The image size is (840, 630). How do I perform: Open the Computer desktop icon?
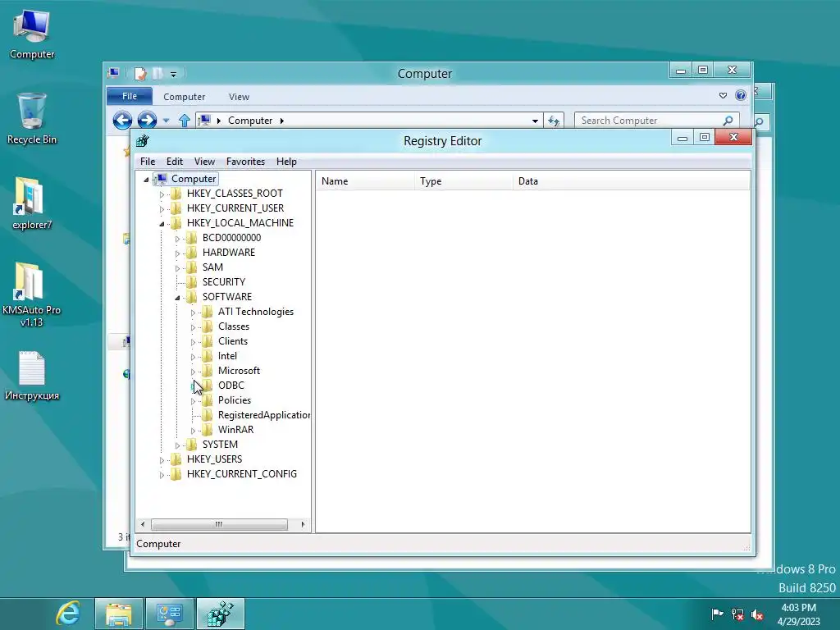click(32, 33)
